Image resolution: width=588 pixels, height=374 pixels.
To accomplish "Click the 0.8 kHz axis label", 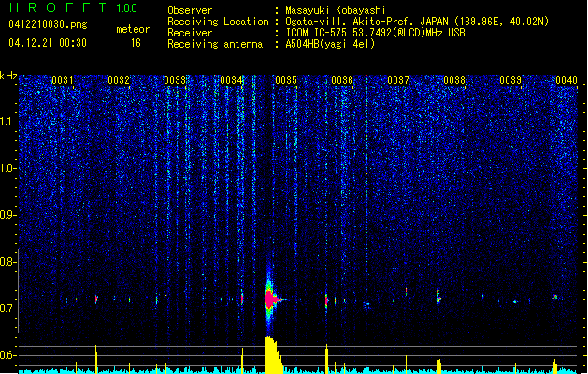I will (x=7, y=262).
